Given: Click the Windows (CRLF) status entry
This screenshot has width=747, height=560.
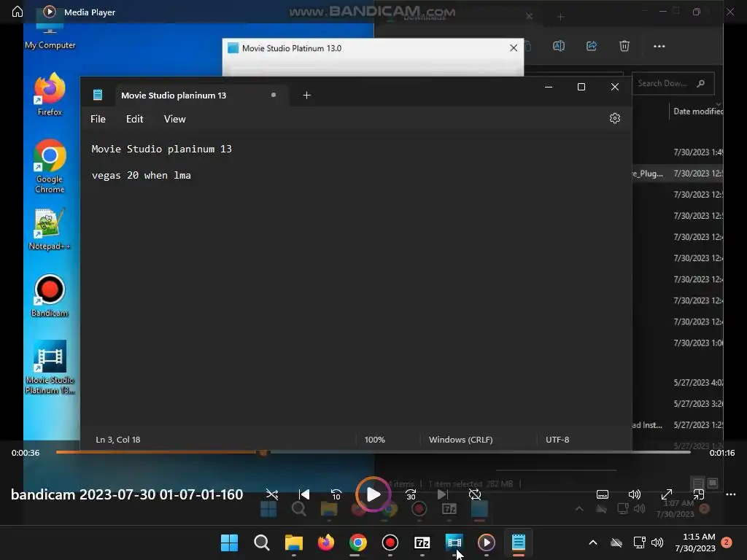Looking at the screenshot, I should [x=461, y=440].
